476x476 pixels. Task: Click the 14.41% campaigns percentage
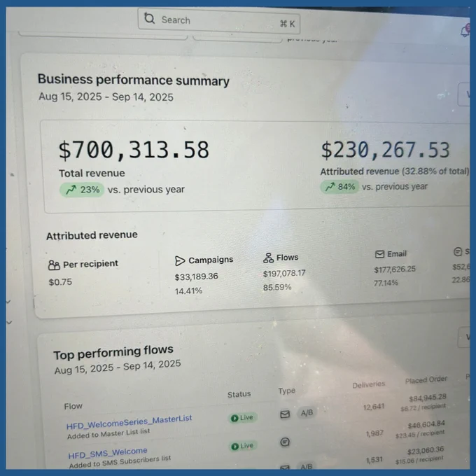(x=188, y=290)
